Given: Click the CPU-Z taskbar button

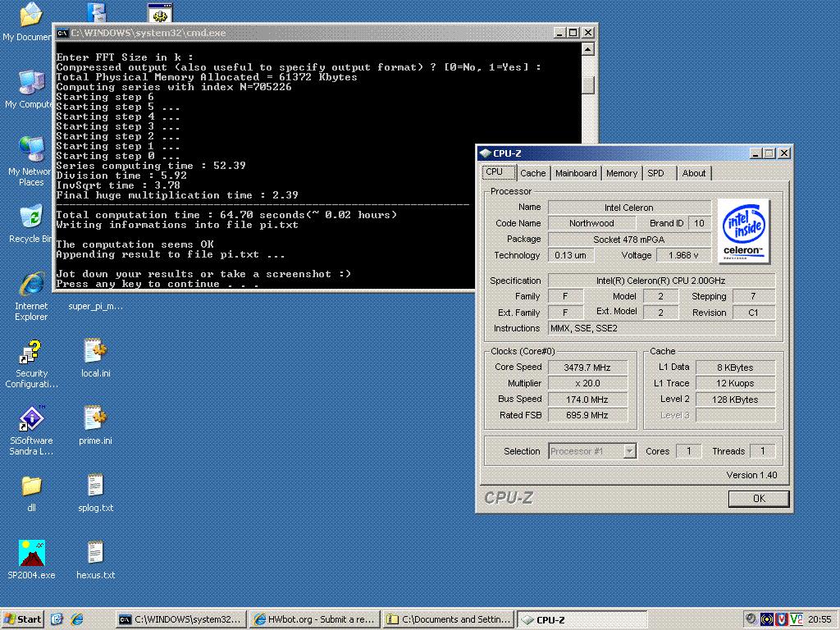Looking at the screenshot, I should point(582,619).
